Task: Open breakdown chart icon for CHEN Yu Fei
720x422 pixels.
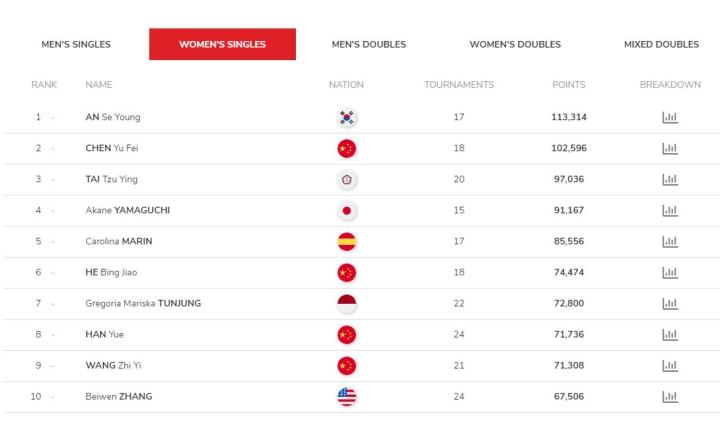Action: coord(670,148)
